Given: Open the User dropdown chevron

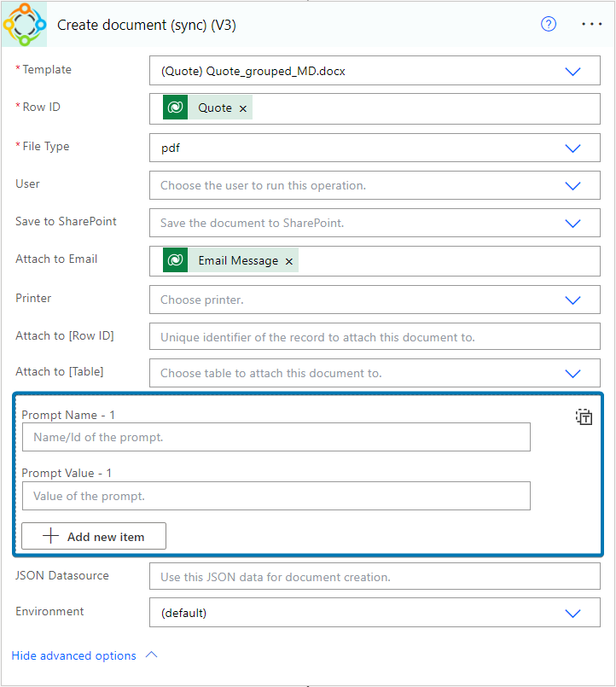Looking at the screenshot, I should click(x=572, y=186).
